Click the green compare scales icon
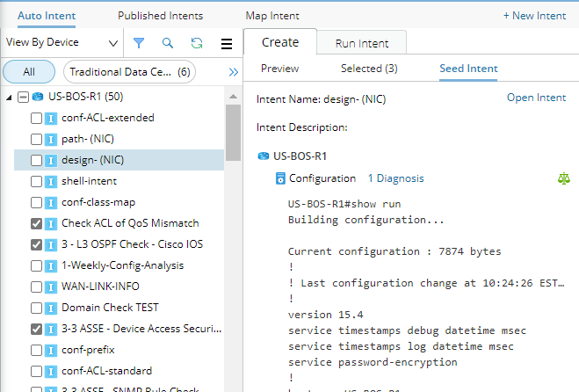 [563, 178]
